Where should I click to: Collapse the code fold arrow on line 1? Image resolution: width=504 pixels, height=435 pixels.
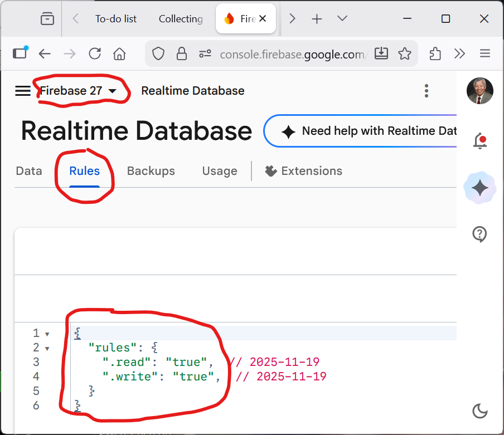tap(47, 334)
